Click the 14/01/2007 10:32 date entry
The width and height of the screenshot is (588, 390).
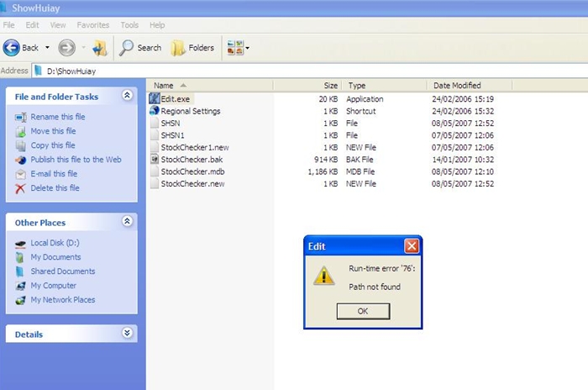[x=463, y=160]
